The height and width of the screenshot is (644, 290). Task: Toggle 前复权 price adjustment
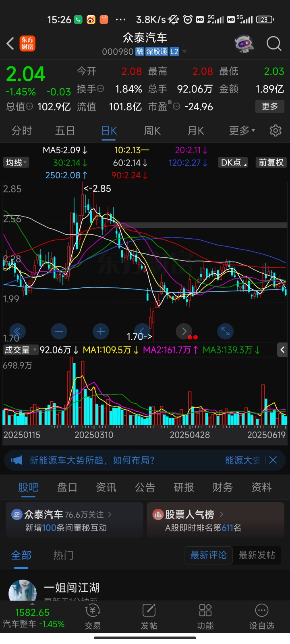[x=271, y=163]
